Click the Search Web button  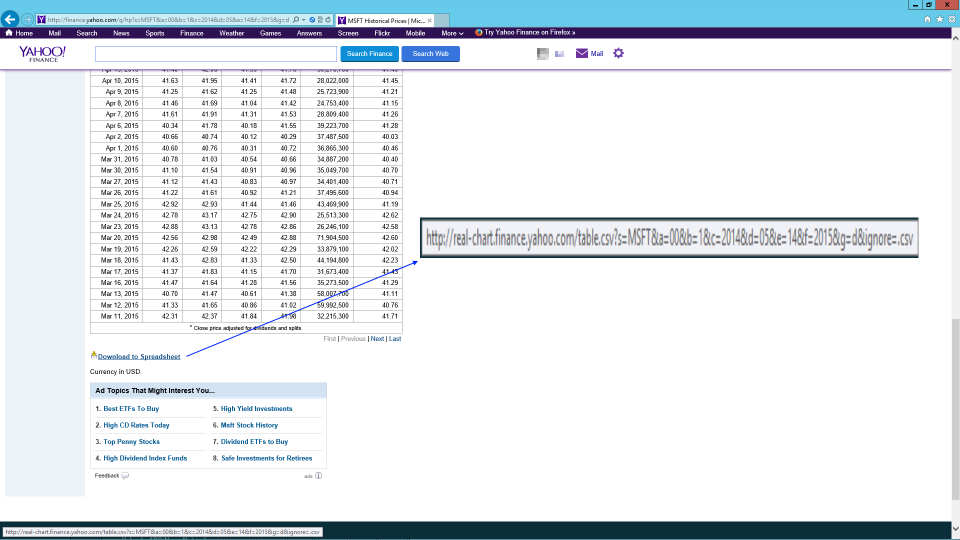430,54
